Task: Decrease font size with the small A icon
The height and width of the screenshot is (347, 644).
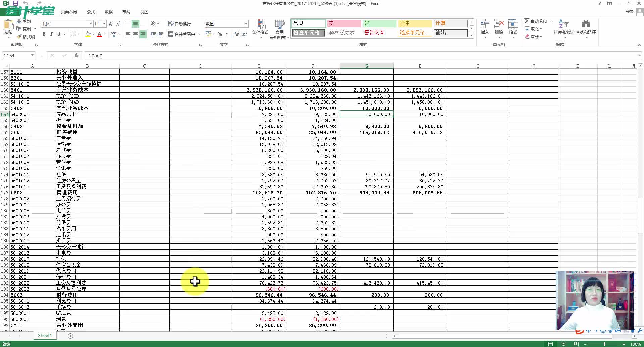Action: [118, 24]
